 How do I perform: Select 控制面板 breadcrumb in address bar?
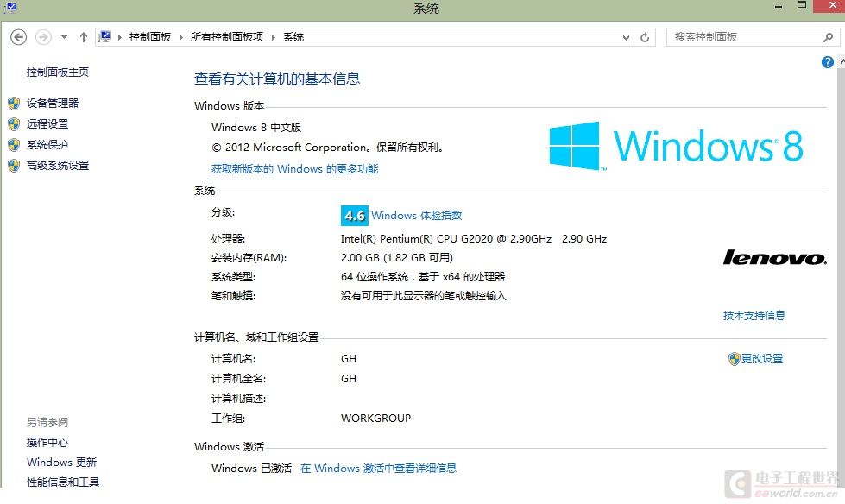click(x=150, y=36)
